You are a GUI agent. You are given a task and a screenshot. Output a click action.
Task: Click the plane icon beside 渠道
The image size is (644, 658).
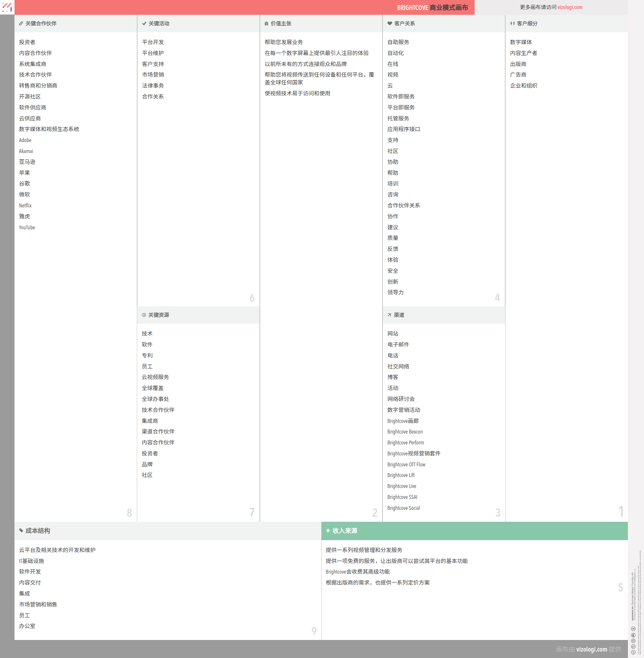tap(389, 315)
